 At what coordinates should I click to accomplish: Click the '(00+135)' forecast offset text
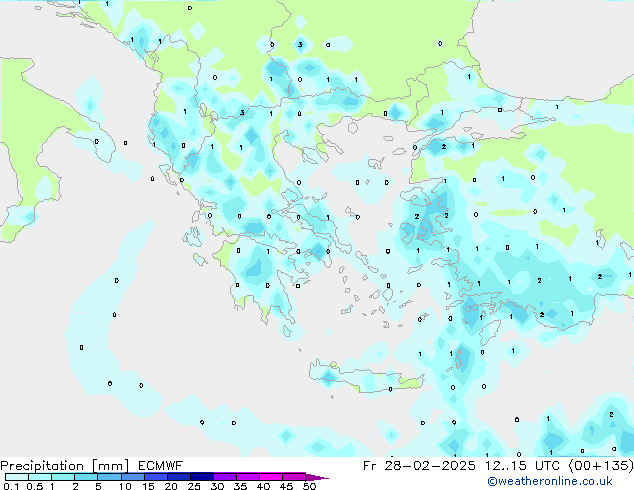[x=601, y=466]
